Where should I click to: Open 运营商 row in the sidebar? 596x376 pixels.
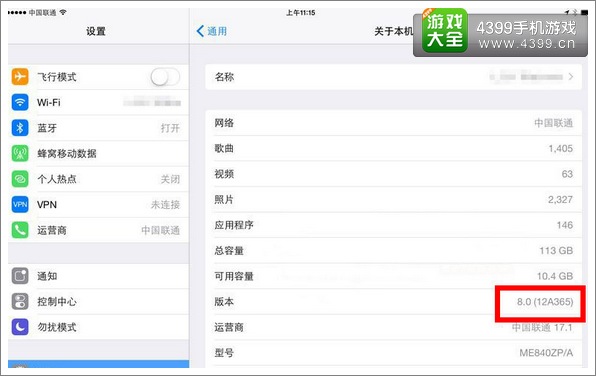click(x=98, y=230)
